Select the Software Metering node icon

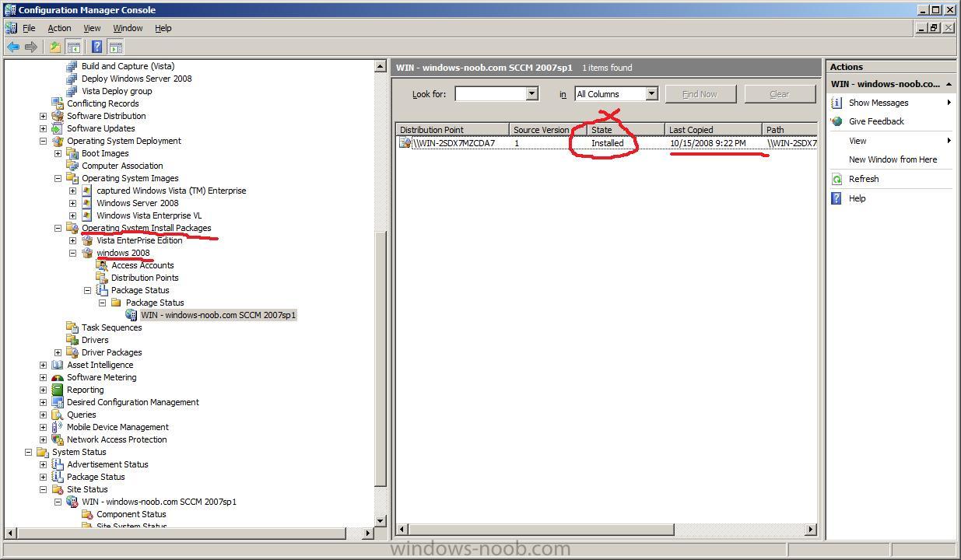point(58,377)
